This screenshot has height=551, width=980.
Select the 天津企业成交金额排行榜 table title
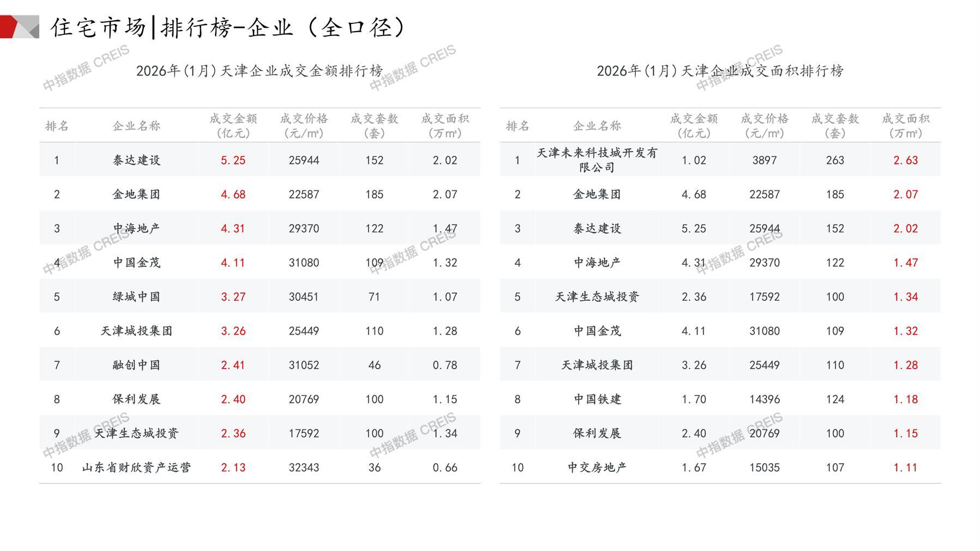(260, 71)
